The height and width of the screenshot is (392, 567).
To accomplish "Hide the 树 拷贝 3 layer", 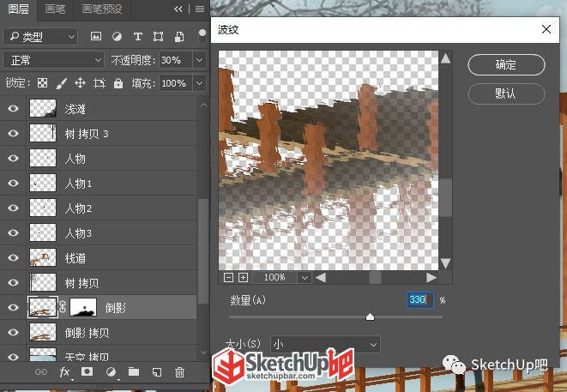I will [x=14, y=134].
